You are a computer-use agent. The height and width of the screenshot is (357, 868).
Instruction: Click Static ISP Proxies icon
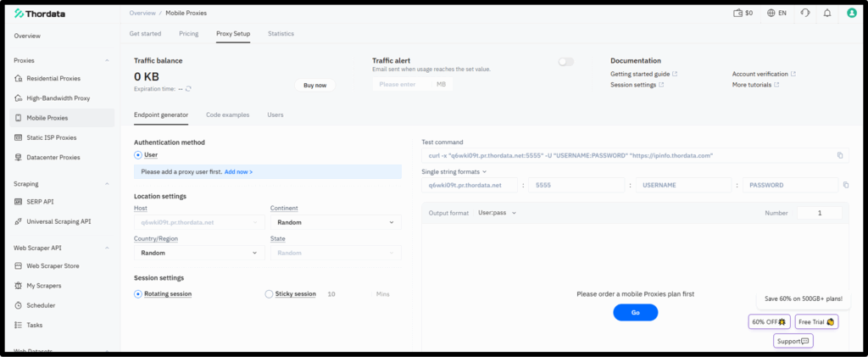[19, 137]
